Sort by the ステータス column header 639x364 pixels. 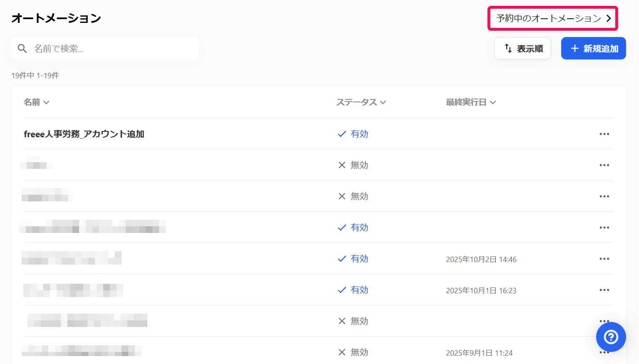(361, 102)
